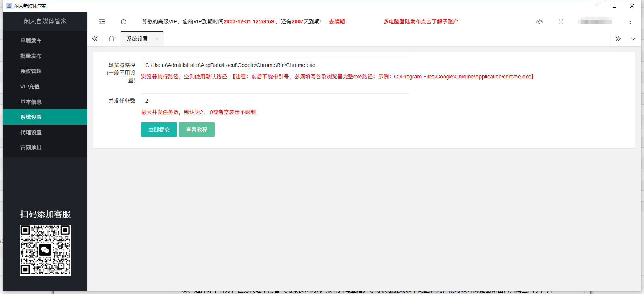Click the 立即提交 button
This screenshot has height=294, width=644.
pos(159,129)
